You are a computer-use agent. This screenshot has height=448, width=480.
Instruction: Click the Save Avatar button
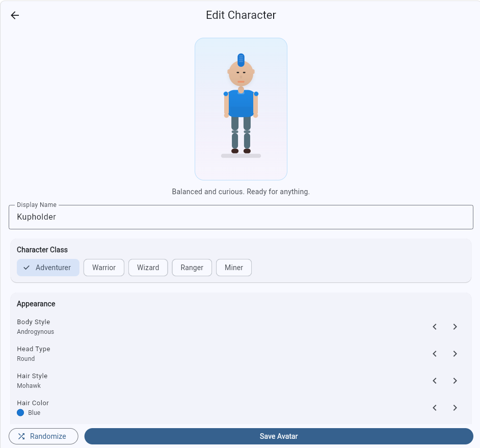(x=278, y=436)
